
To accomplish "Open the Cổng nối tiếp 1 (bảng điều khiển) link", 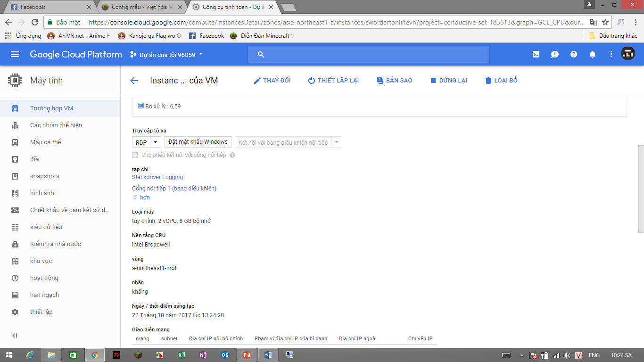I will tap(174, 189).
